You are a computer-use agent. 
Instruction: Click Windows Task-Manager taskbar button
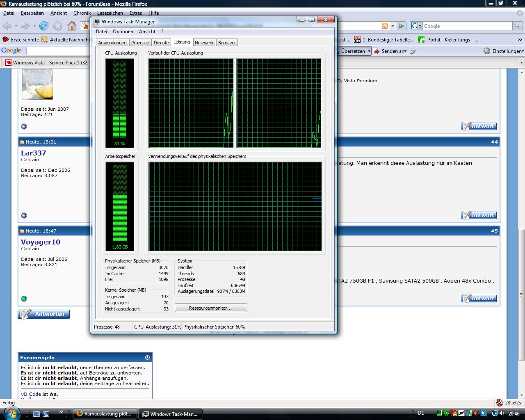click(170, 414)
